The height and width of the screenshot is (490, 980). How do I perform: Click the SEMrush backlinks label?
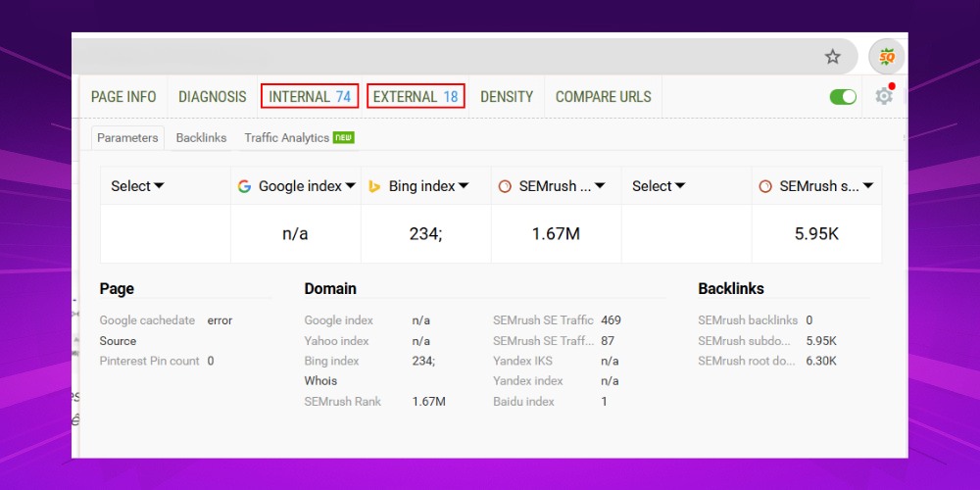coord(748,320)
